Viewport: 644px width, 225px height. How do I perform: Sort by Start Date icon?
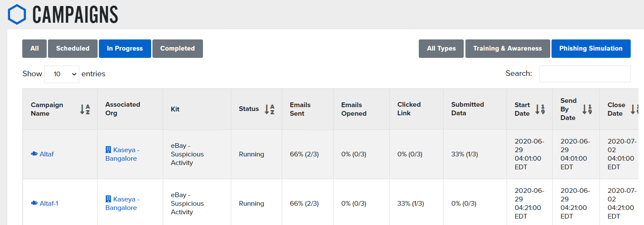pyautogui.click(x=540, y=109)
